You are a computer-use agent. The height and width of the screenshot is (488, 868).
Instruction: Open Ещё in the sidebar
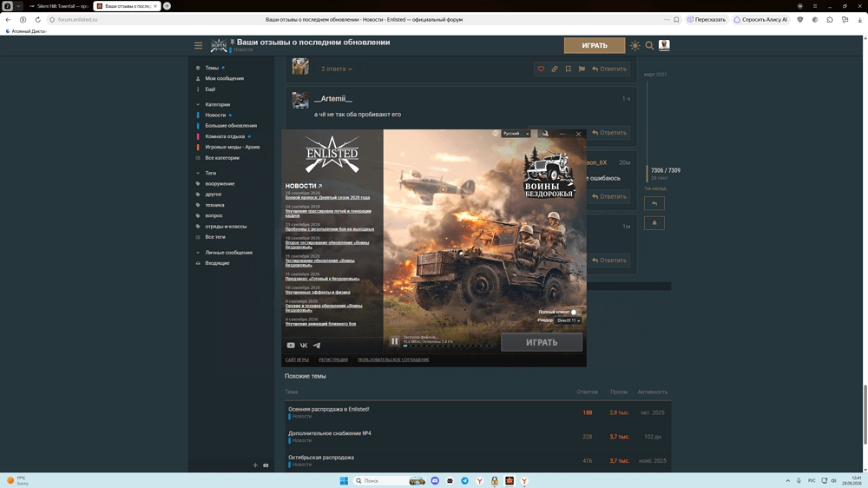point(210,89)
